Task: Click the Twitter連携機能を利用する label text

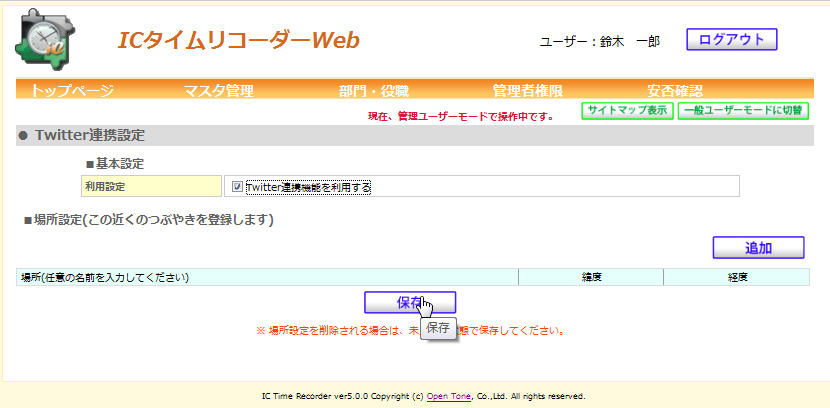Action: 308,187
